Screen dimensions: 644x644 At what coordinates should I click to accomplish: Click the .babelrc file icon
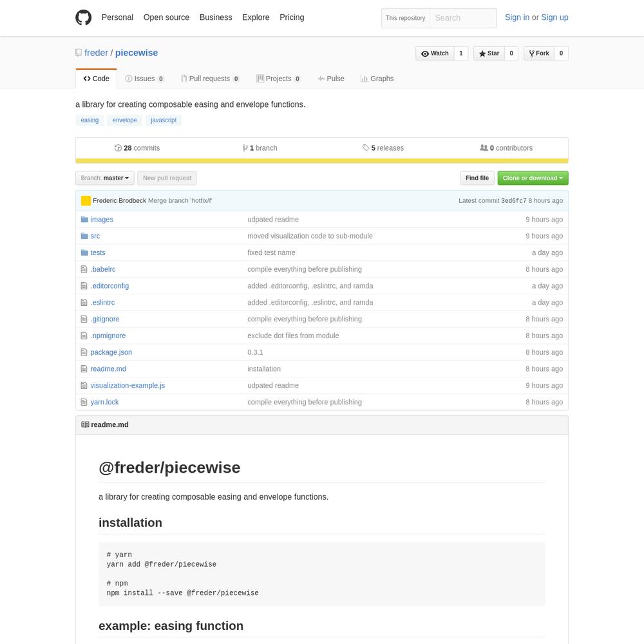pyautogui.click(x=84, y=269)
